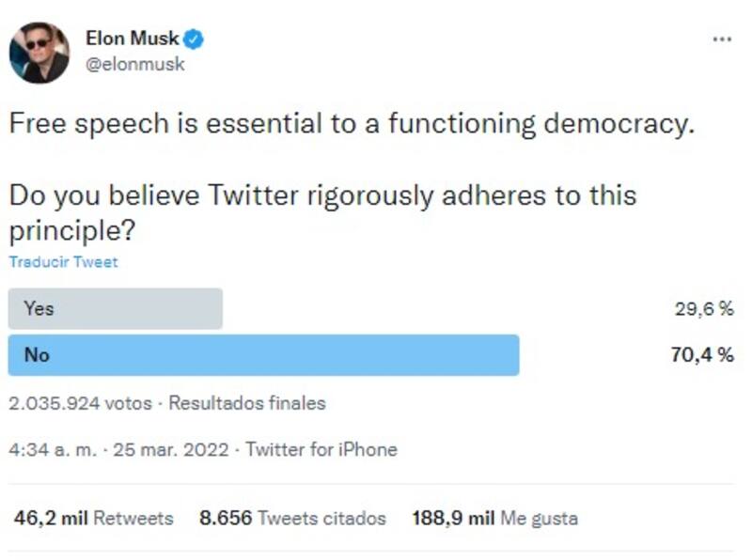Image resolution: width=752 pixels, height=560 pixels.
Task: Click Traducir Tweet to translate
Action: pos(63,262)
